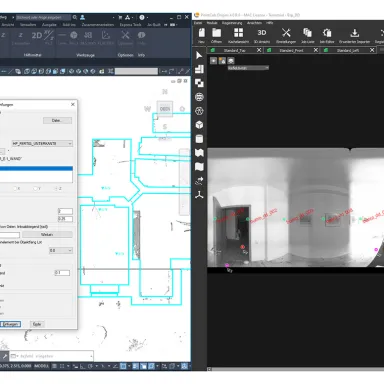Click the OBEN face of the view cube
The image size is (384, 384).
[x=165, y=109]
